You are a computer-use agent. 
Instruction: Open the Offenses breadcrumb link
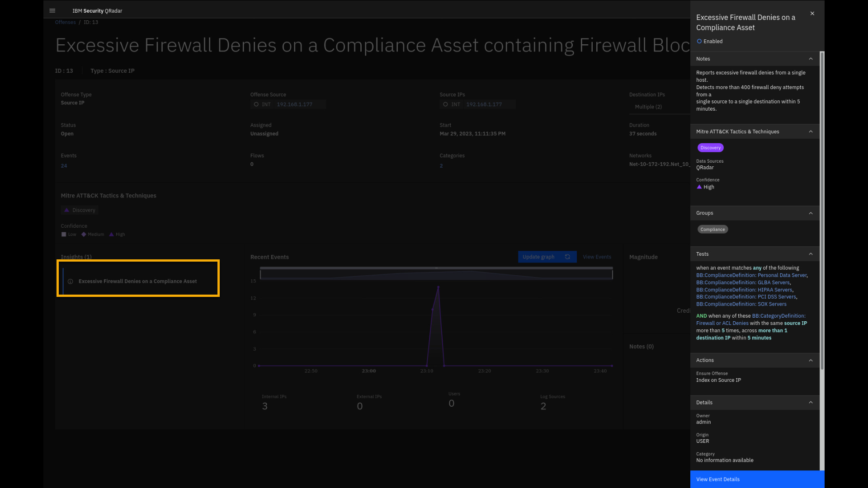66,22
